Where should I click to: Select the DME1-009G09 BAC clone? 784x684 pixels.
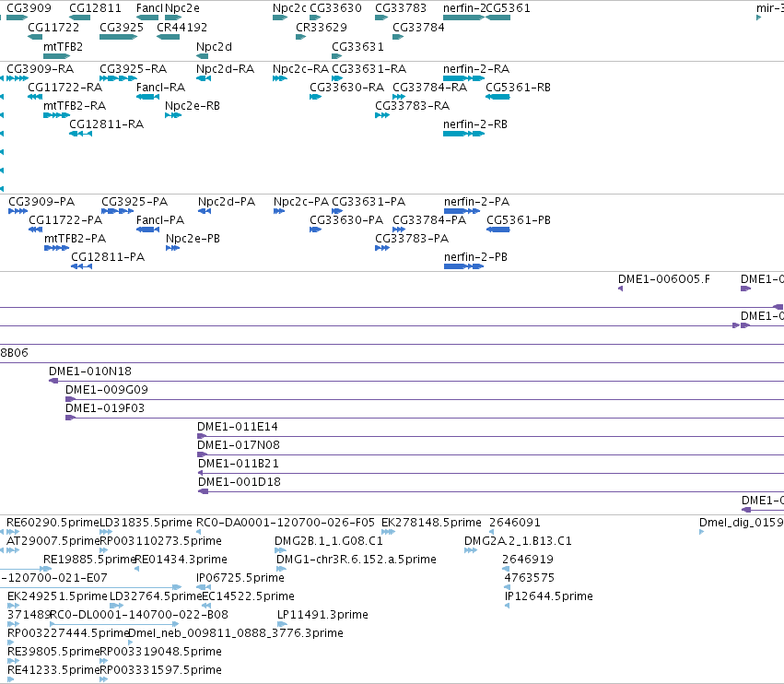click(x=425, y=400)
